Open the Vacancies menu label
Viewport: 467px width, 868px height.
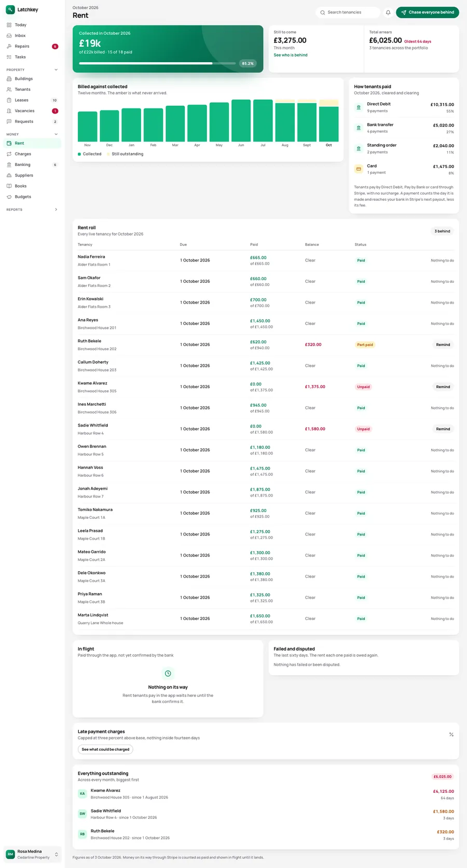coord(25,111)
